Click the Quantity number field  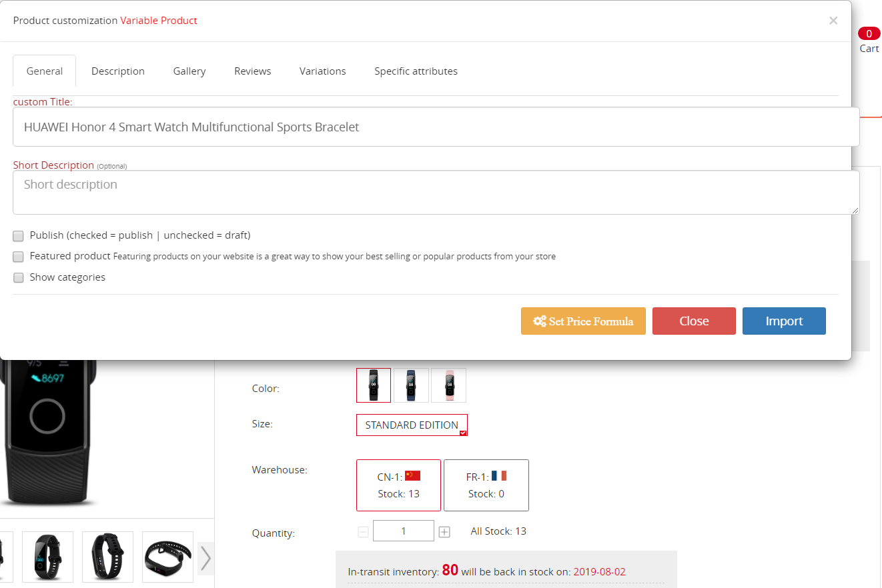pos(404,531)
